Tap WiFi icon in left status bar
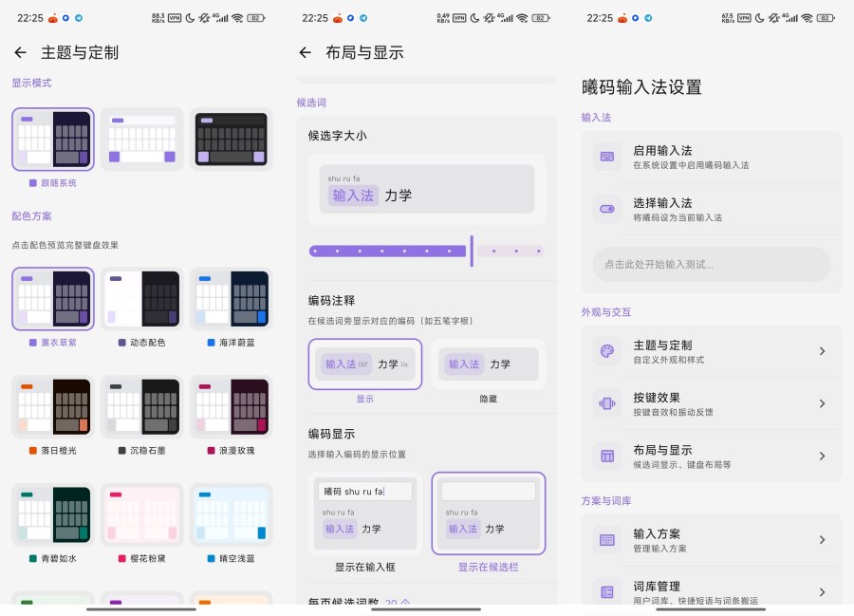The height and width of the screenshot is (616, 854). 237,18
